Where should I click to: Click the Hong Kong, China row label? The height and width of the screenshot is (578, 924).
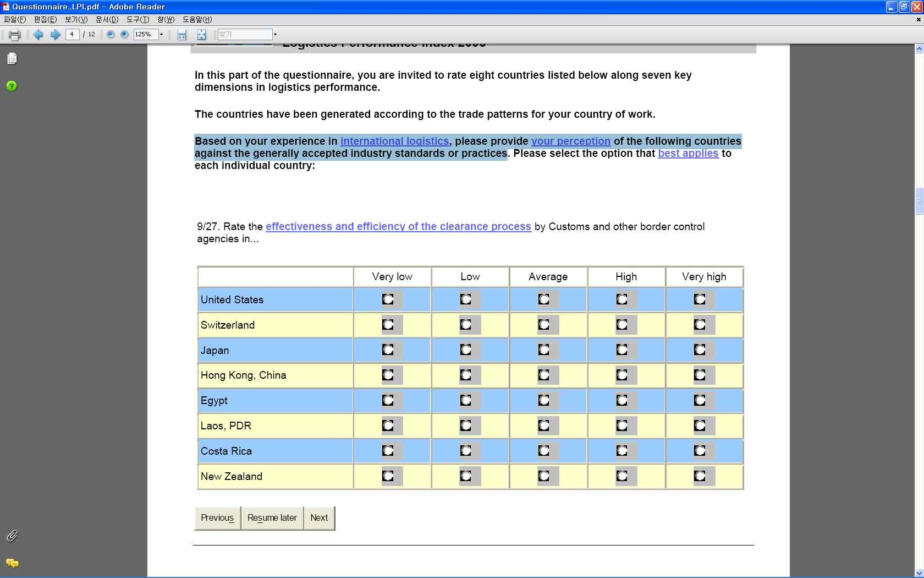point(243,375)
